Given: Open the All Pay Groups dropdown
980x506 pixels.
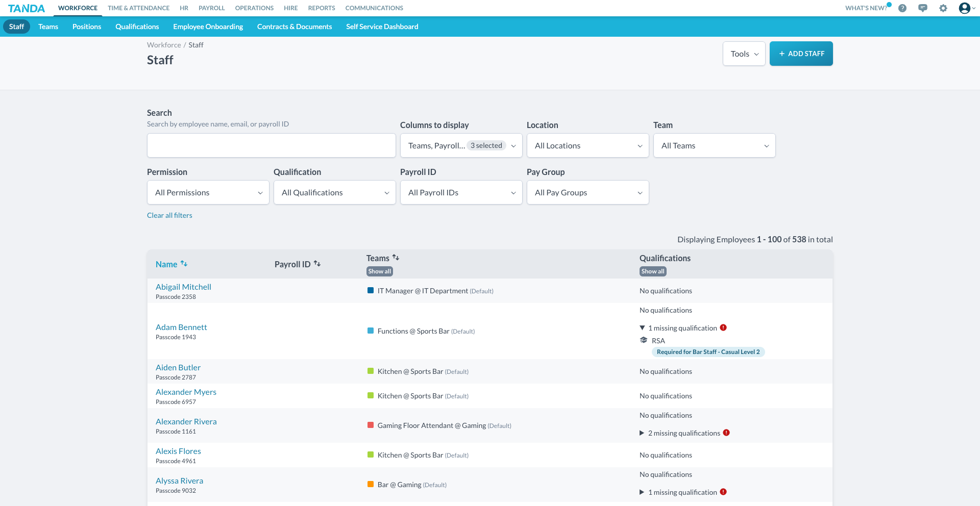Looking at the screenshot, I should [x=587, y=192].
